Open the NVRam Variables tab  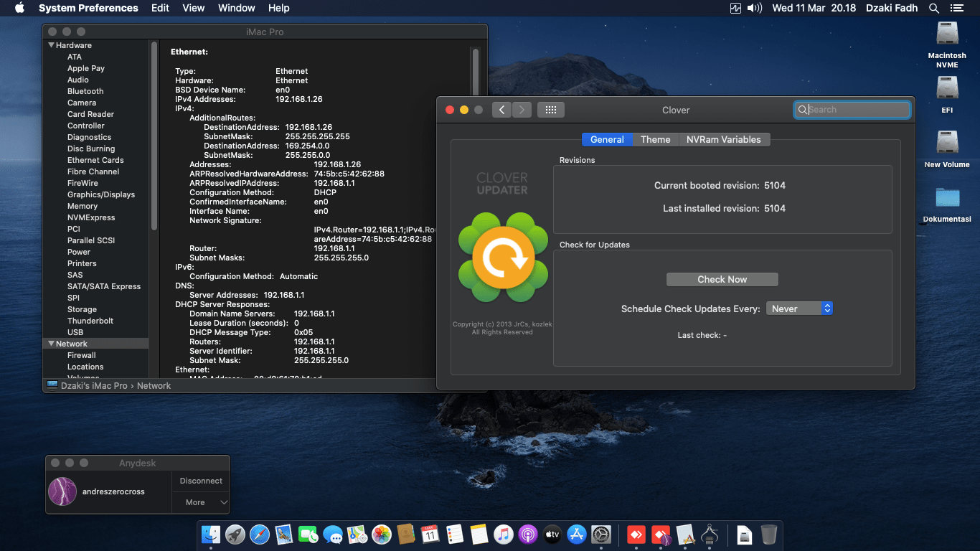point(724,139)
